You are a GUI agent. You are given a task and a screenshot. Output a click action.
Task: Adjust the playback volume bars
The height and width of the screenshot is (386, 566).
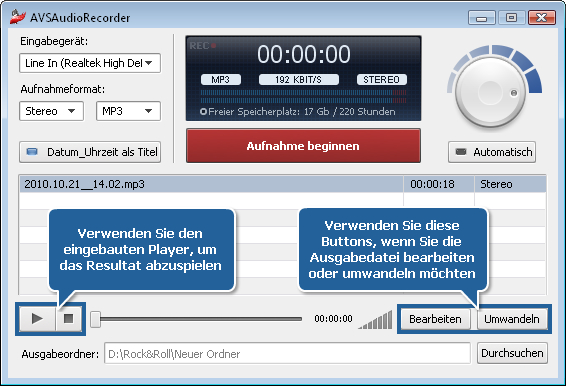pyautogui.click(x=375, y=320)
